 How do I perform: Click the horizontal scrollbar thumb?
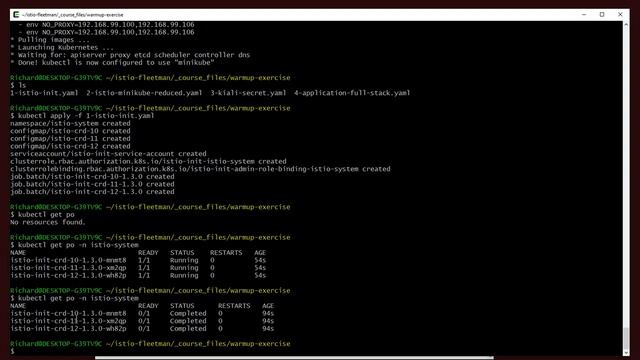pyautogui.click(x=294, y=358)
